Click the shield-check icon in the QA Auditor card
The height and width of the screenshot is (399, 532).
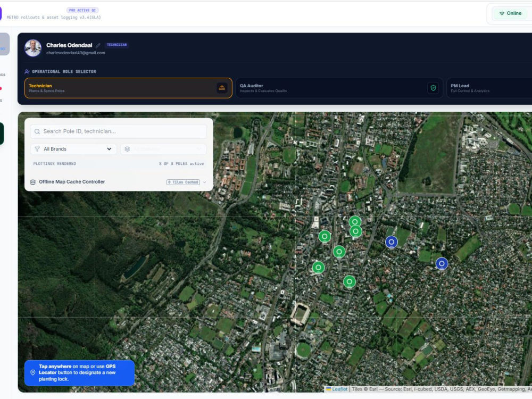point(433,88)
